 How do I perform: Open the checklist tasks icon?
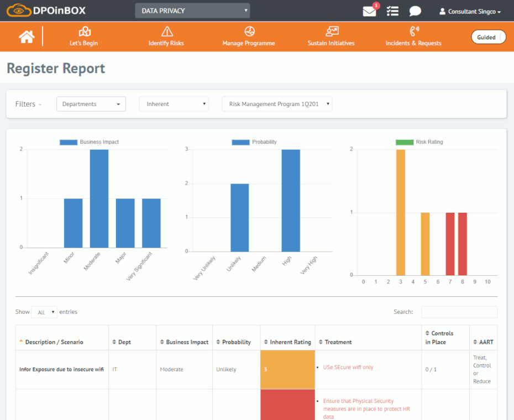(x=392, y=11)
